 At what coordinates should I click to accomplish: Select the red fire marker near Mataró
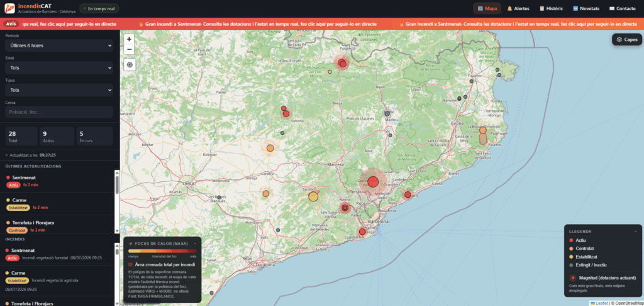click(408, 195)
